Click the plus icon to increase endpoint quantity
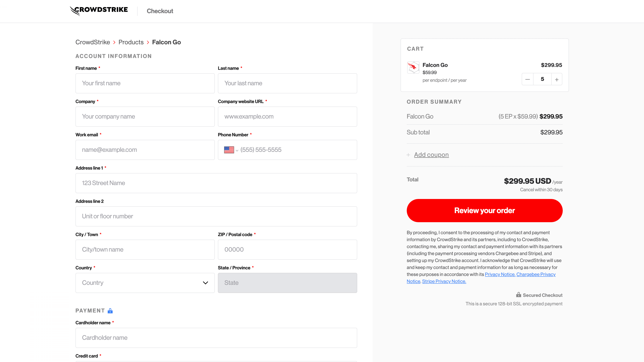Viewport: 644px width, 362px height. click(x=557, y=79)
